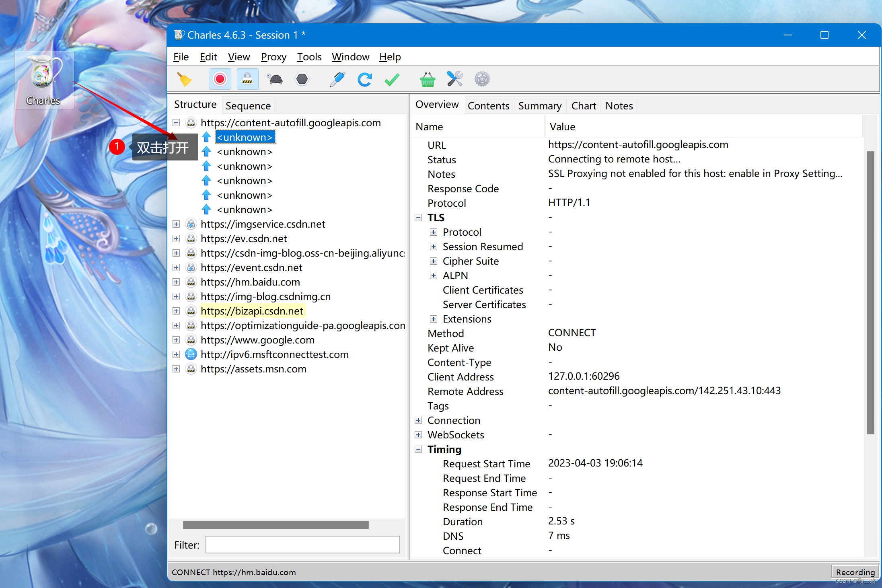The image size is (882, 588).
Task: Click the breakpoints hexagon icon
Action: click(x=302, y=79)
